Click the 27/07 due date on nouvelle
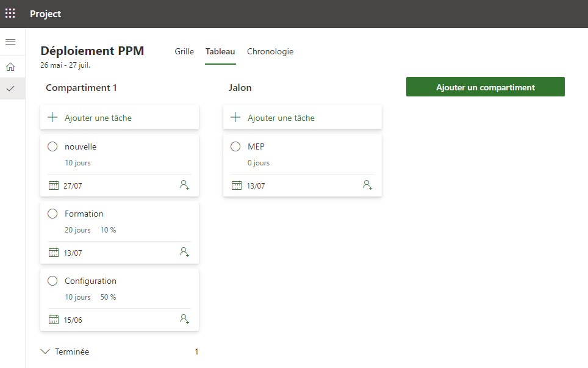The width and height of the screenshot is (588, 368). 73,186
